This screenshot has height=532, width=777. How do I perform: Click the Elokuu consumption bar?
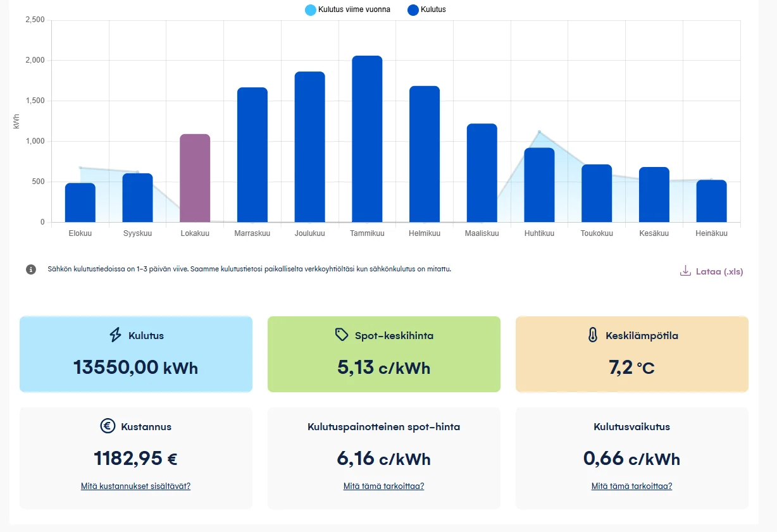(x=80, y=203)
